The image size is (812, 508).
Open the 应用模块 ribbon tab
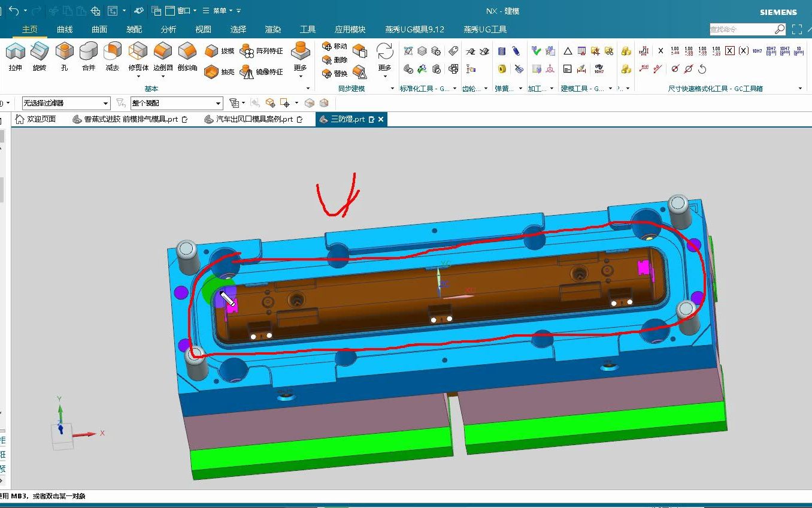(350, 29)
